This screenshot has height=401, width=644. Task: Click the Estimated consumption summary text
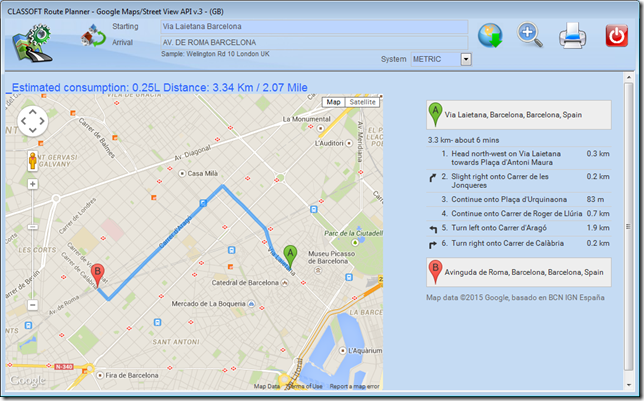coord(159,88)
